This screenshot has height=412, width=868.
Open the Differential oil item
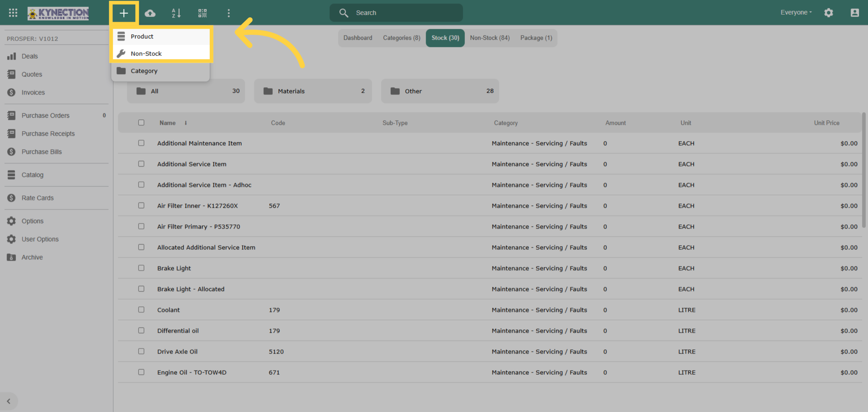pos(178,331)
